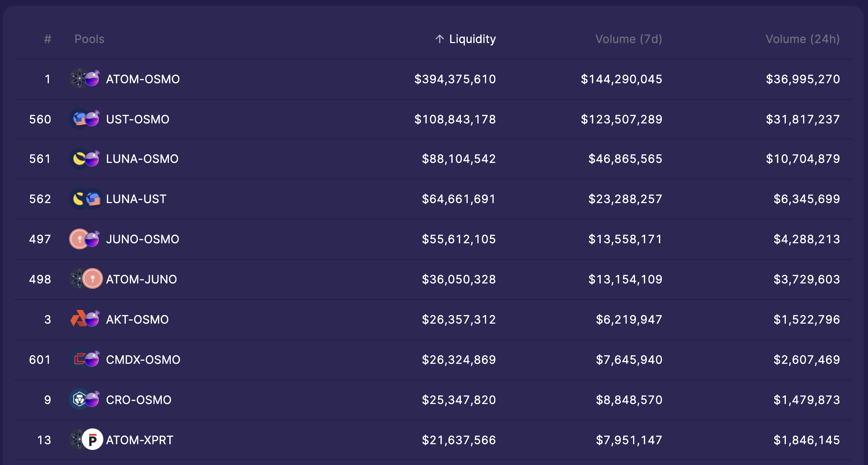Toggle sort direction via Liquidity arrow
The image size is (868, 465).
(x=440, y=39)
